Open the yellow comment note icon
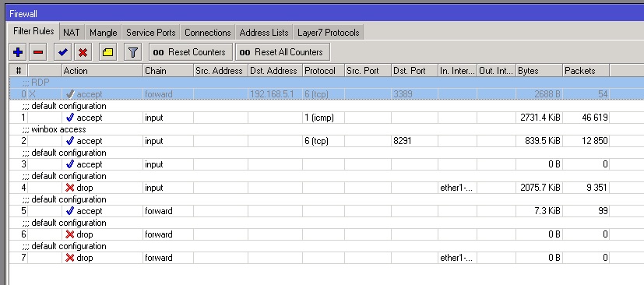644x285 pixels. [x=107, y=52]
